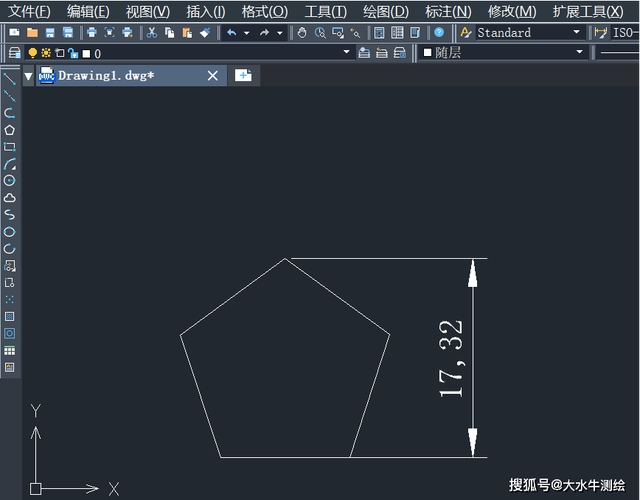Activate the Pan hand tool
This screenshot has width=640, height=500.
[302, 32]
